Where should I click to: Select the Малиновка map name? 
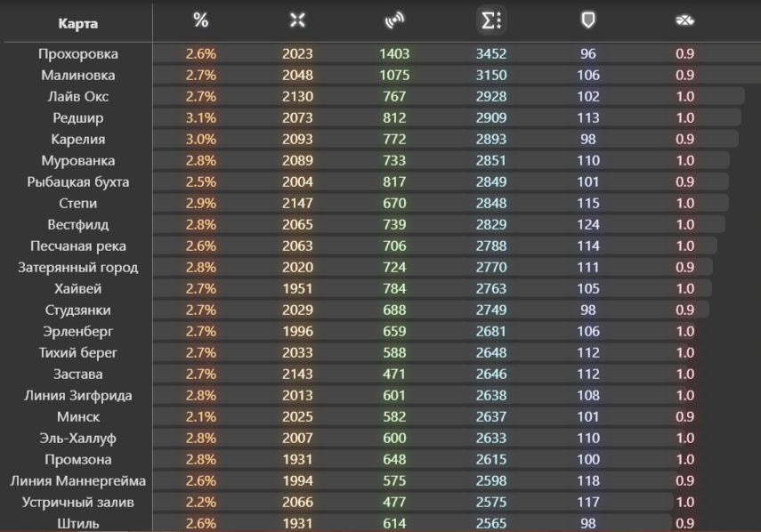(x=78, y=76)
